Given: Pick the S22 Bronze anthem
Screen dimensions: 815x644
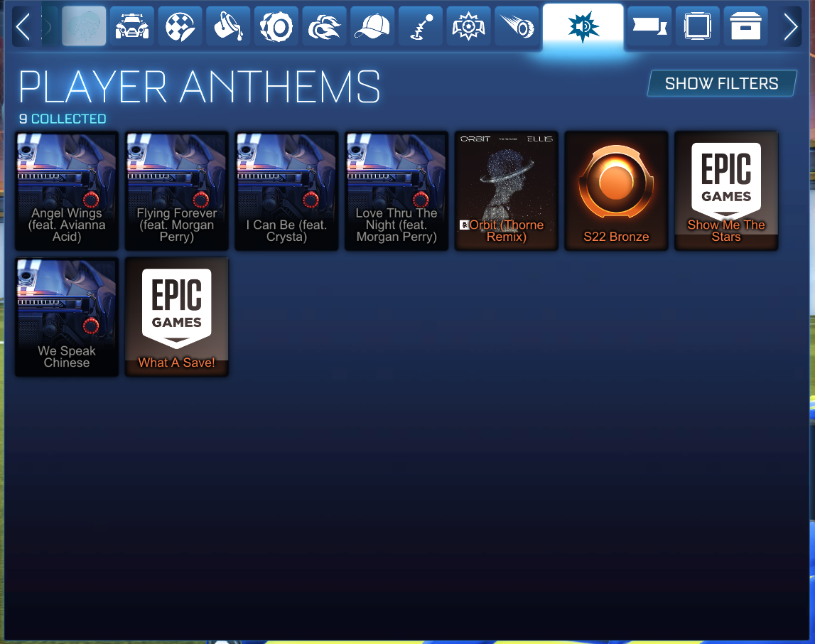Looking at the screenshot, I should tap(616, 190).
